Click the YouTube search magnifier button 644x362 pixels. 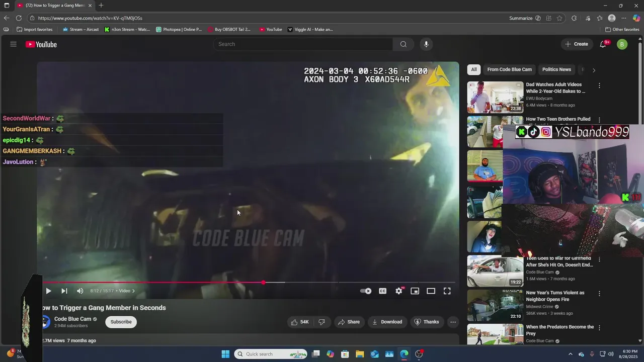(x=403, y=44)
